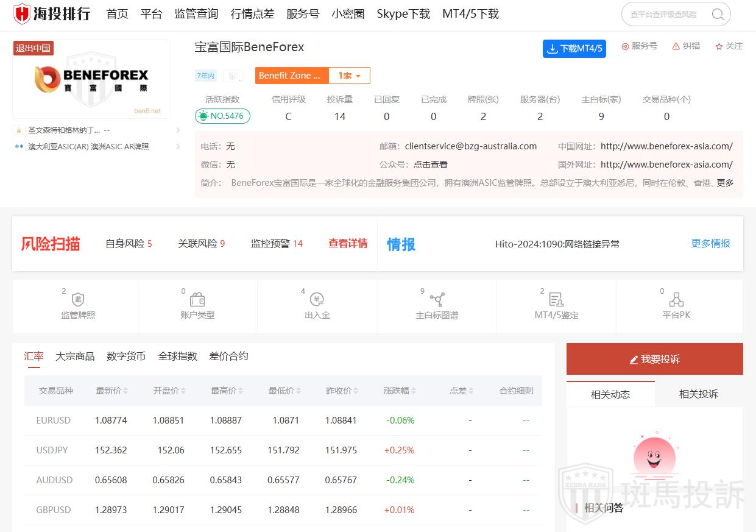Sort by 最新价 column arrows

(125, 391)
